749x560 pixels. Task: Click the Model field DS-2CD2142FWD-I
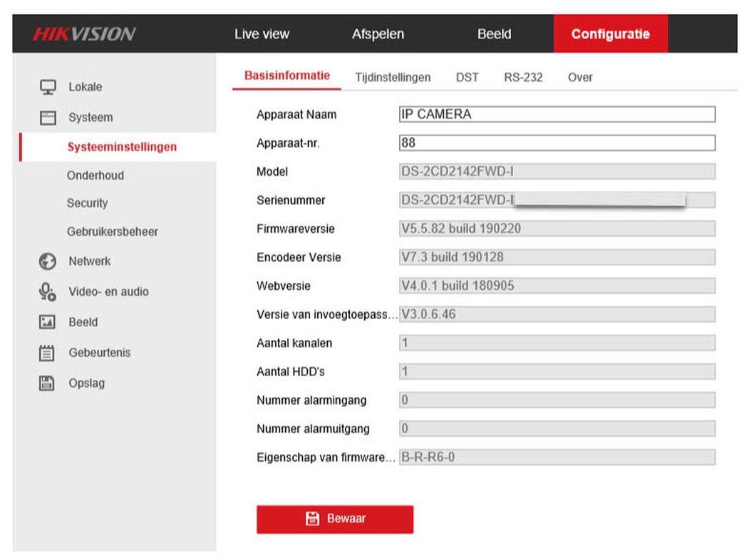point(557,172)
